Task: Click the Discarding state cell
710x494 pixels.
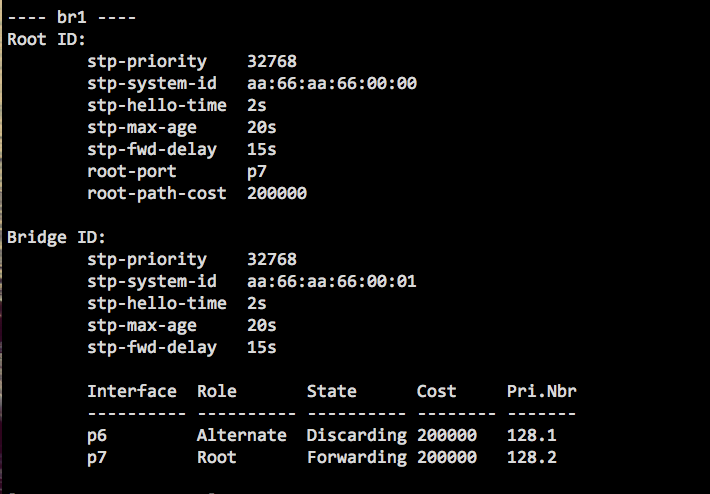Action: 357,436
